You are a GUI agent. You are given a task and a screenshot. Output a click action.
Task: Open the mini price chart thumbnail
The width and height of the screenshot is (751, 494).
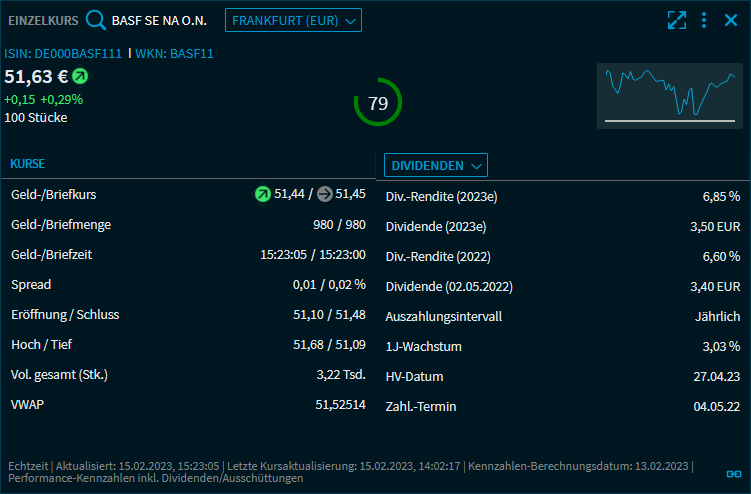(x=669, y=96)
